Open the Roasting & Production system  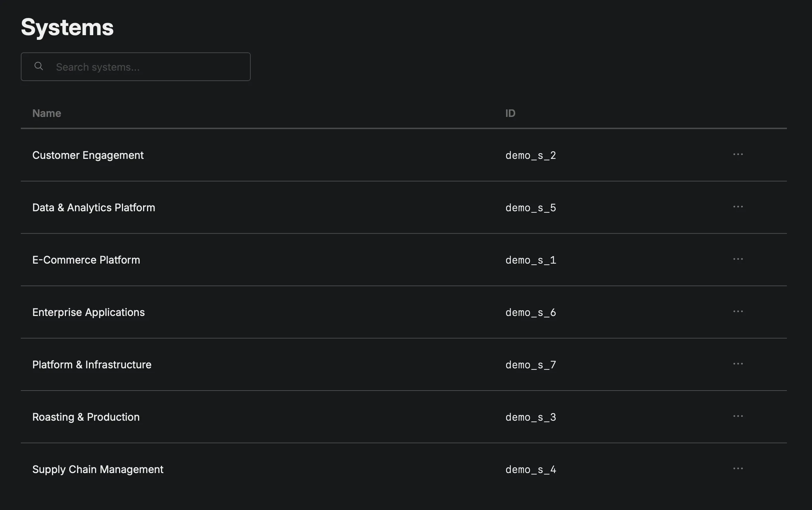86,417
